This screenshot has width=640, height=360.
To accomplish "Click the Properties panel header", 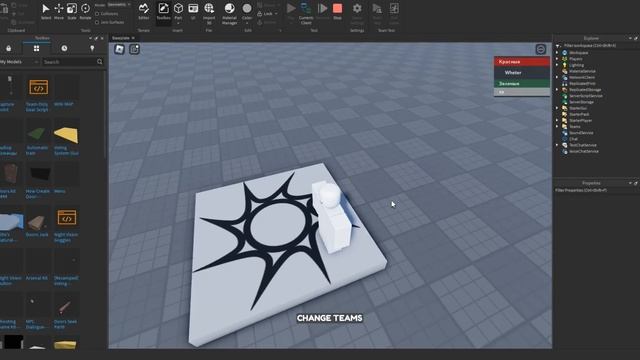I will click(x=591, y=183).
